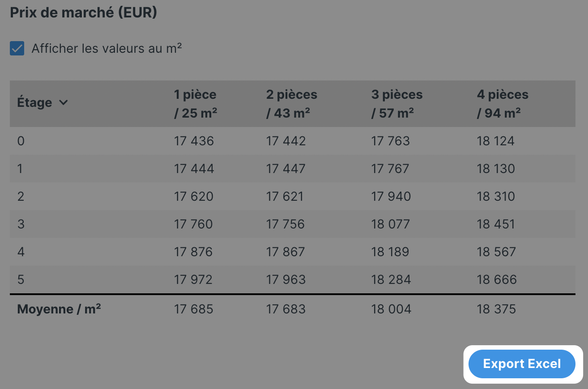Click the Prix de marché (EUR) heading
Screen dimensions: 588x389
point(84,13)
